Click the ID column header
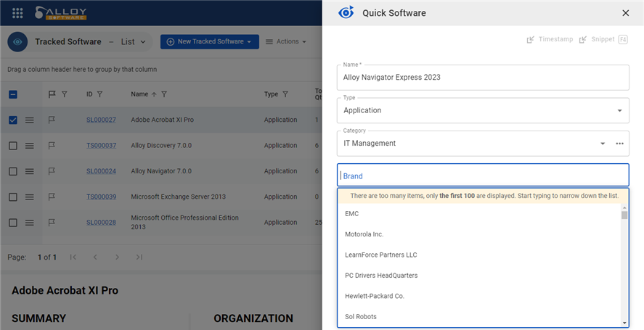The height and width of the screenshot is (330, 644). pyautogui.click(x=89, y=94)
